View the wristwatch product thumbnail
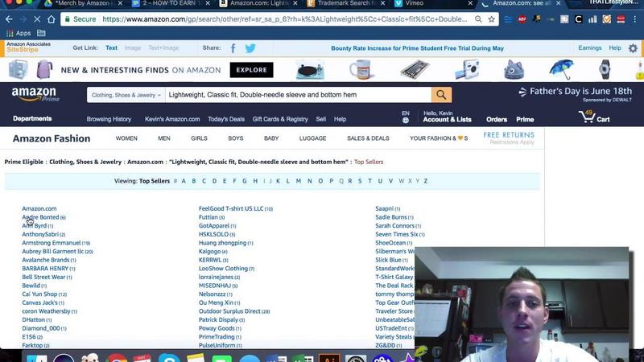Image resolution: width=644 pixels, height=362 pixels. pyautogui.click(x=605, y=70)
